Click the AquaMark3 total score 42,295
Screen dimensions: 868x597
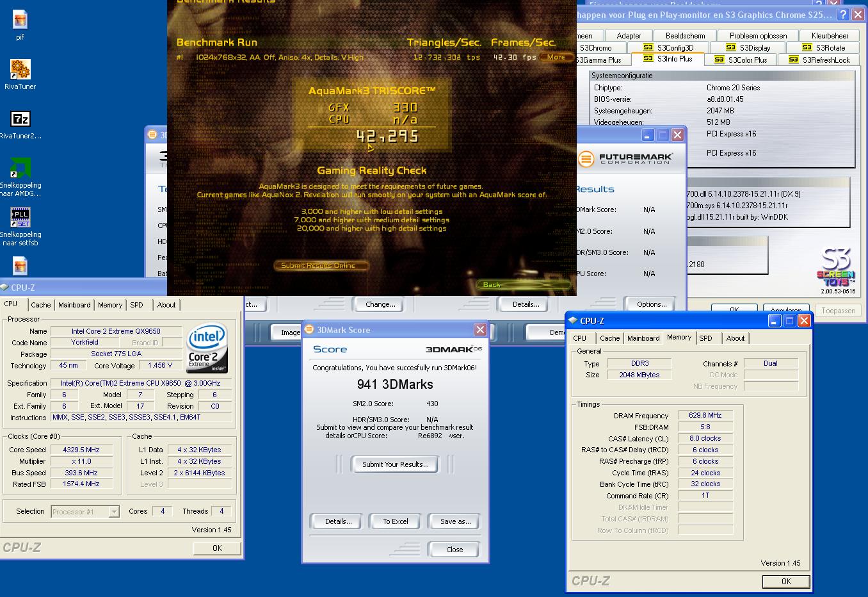(387, 136)
